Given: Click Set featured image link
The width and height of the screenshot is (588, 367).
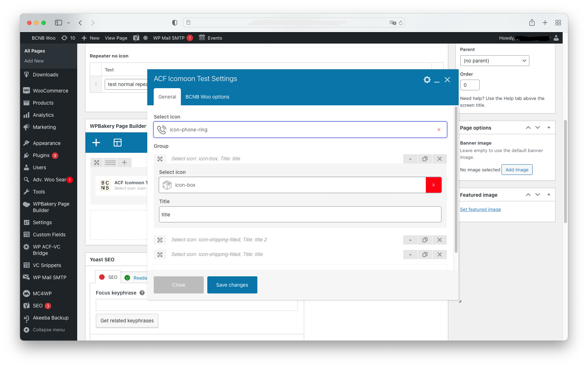Looking at the screenshot, I should [x=480, y=210].
